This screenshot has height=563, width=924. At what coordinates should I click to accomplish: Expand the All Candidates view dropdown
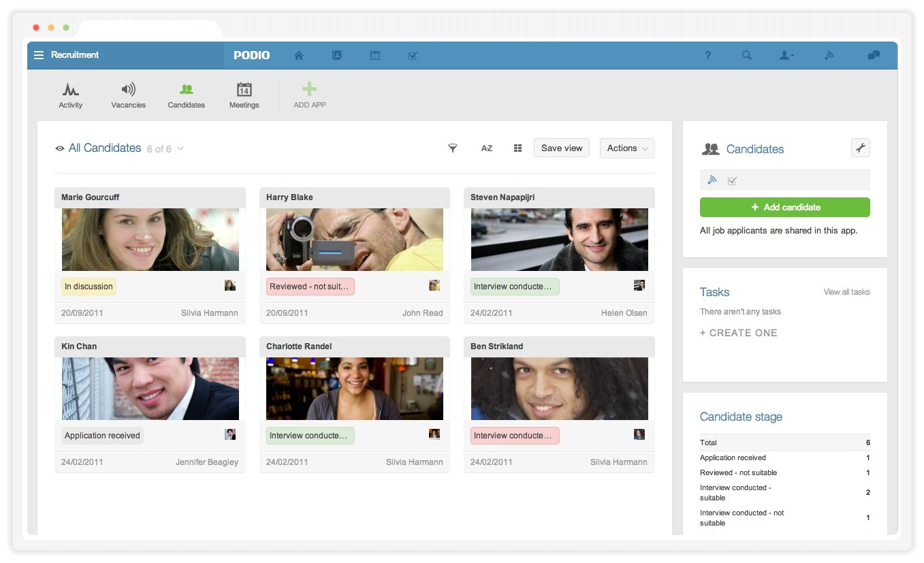tap(180, 148)
